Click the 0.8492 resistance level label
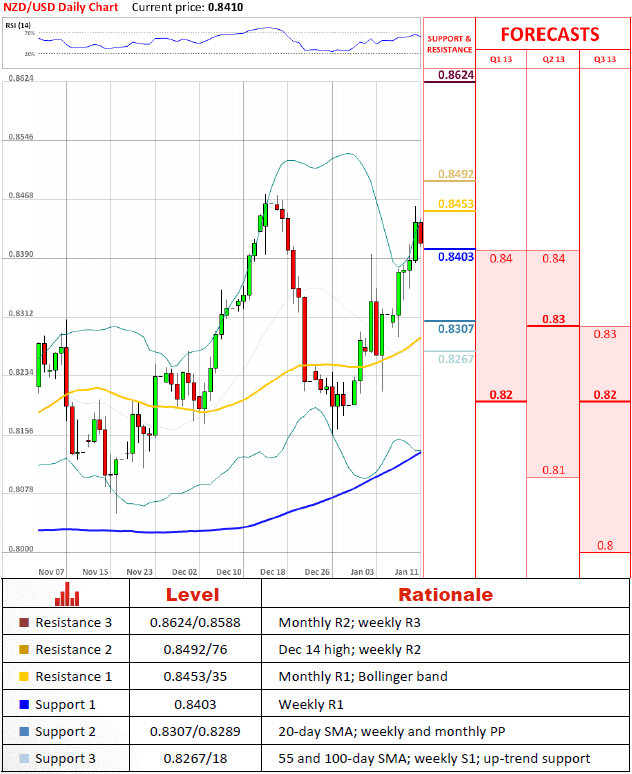The image size is (632, 774). pos(456,174)
